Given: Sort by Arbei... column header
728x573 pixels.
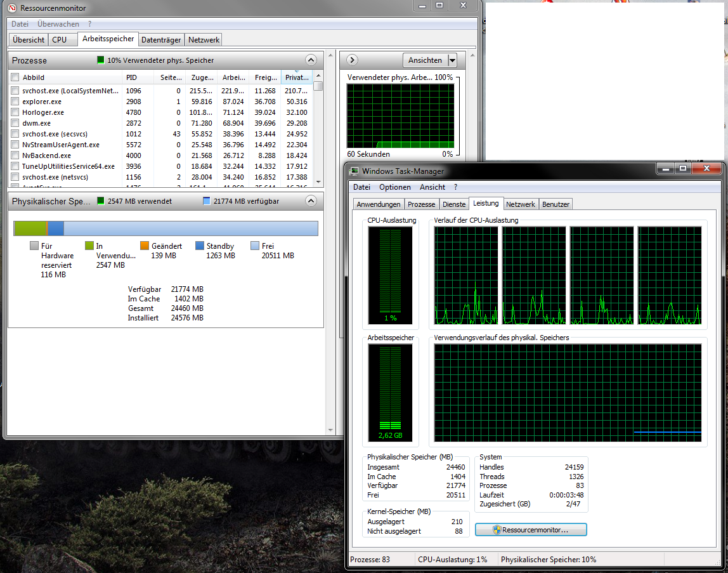Looking at the screenshot, I should tap(233, 77).
